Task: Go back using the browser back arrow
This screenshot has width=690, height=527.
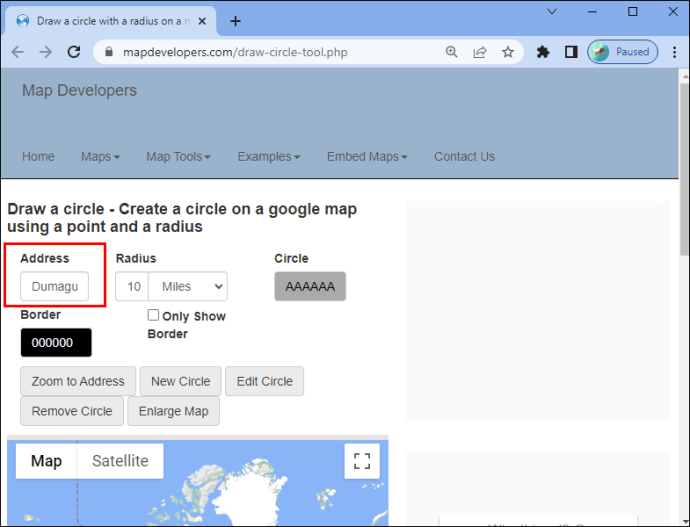Action: [18, 52]
